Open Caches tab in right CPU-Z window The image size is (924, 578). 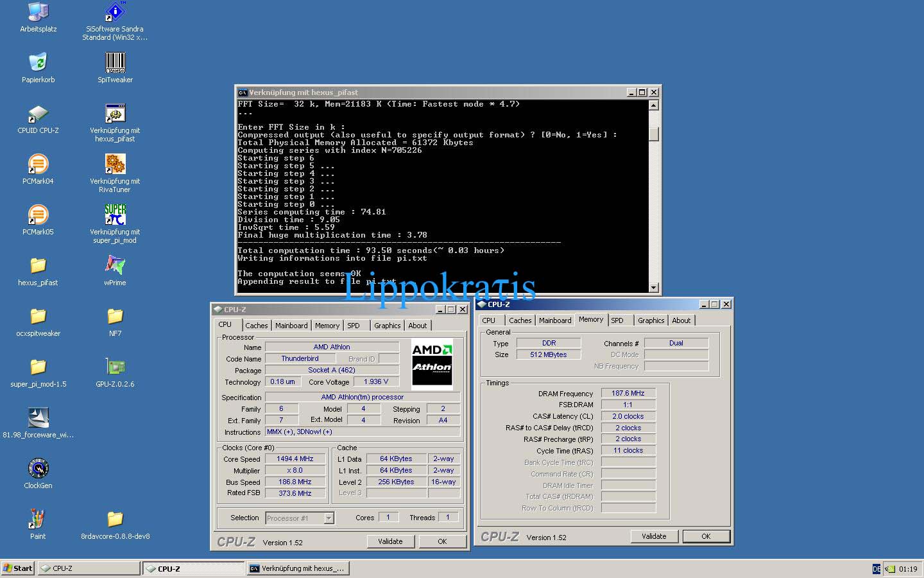pos(520,320)
